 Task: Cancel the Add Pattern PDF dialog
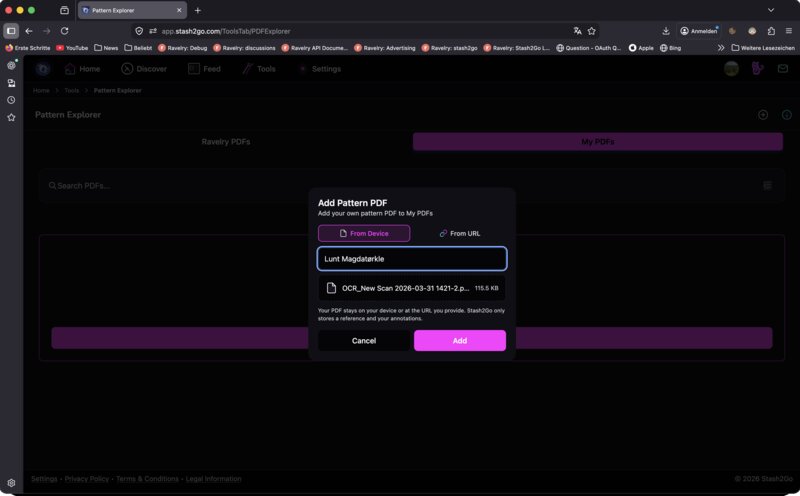click(364, 341)
